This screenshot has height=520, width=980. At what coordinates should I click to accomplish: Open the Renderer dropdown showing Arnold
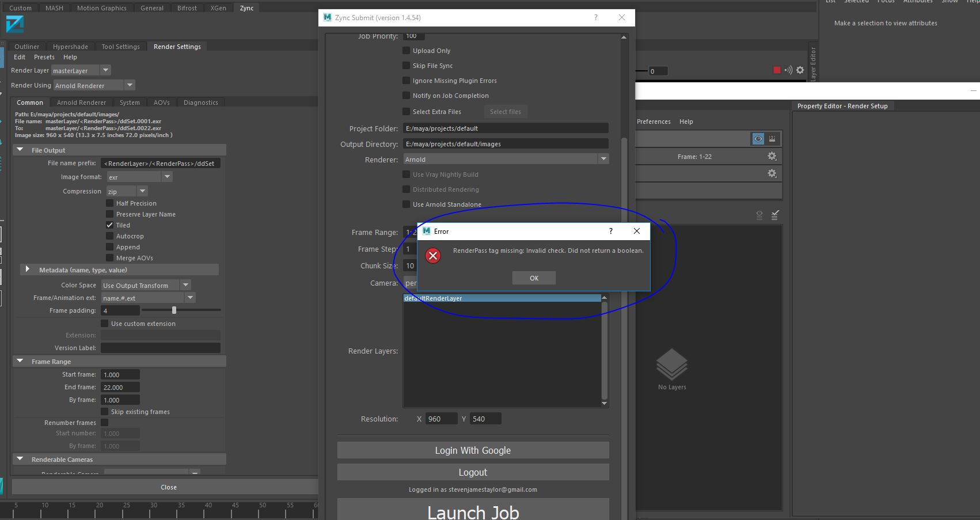pyautogui.click(x=506, y=160)
